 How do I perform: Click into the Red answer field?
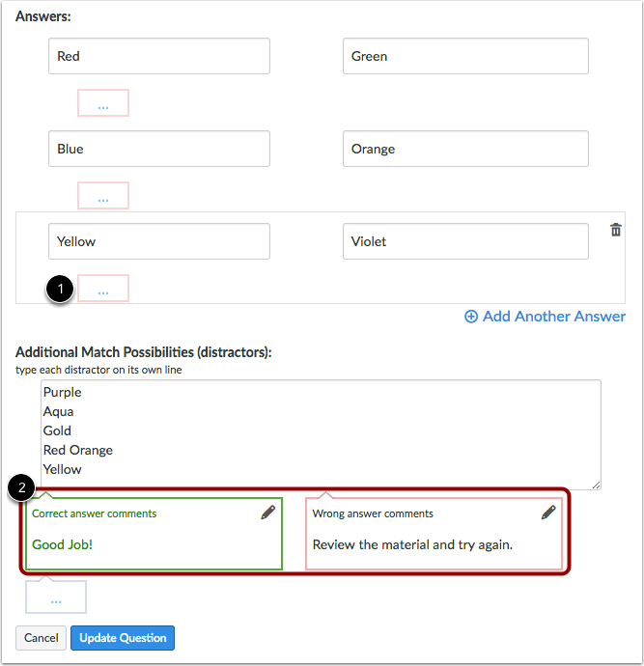pos(159,56)
